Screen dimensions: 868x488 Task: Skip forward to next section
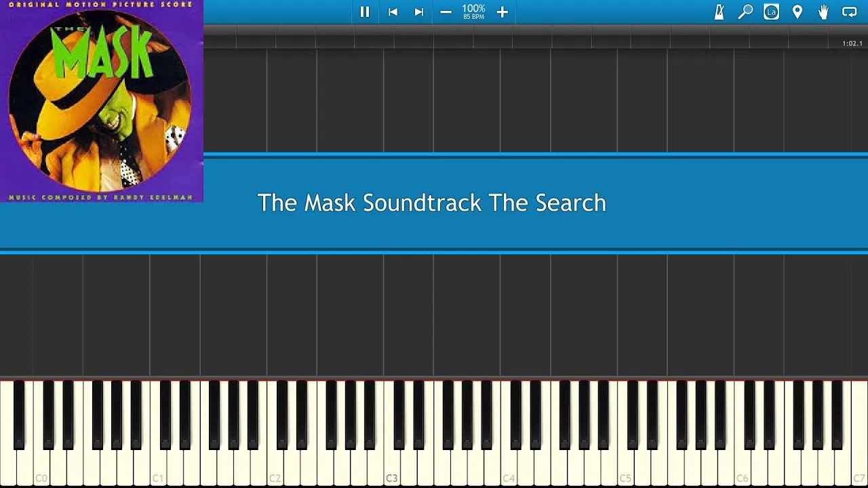(x=419, y=12)
